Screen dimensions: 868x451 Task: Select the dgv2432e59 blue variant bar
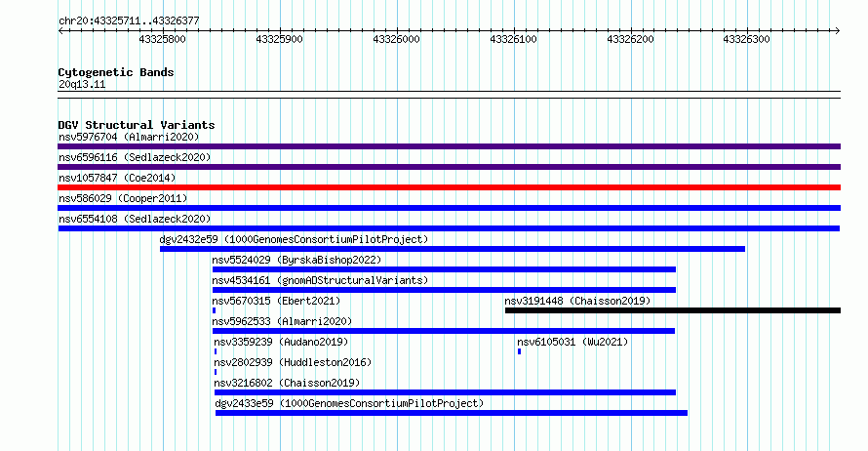point(453,249)
